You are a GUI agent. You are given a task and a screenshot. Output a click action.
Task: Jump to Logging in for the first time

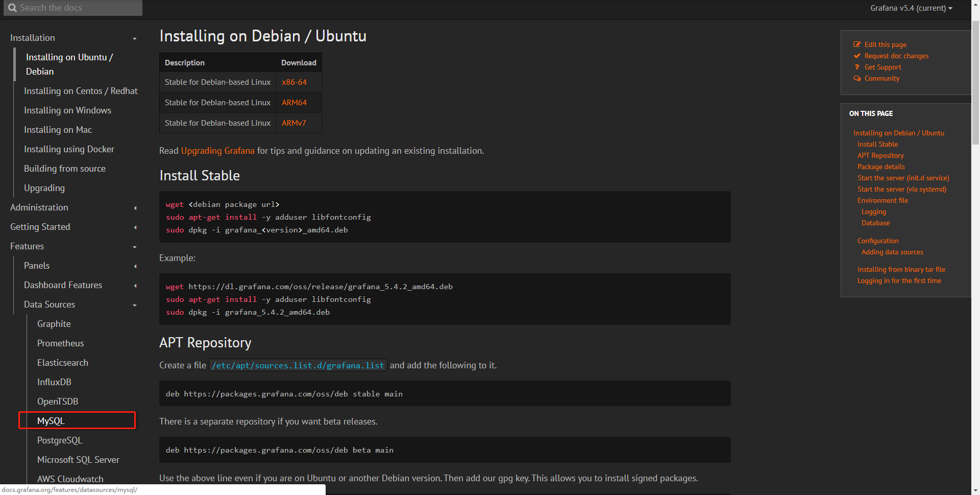(x=899, y=280)
